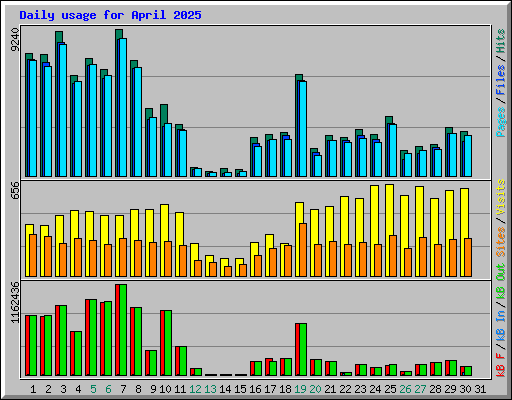
Task: Click day 17 on the x-axis
Action: point(270,389)
